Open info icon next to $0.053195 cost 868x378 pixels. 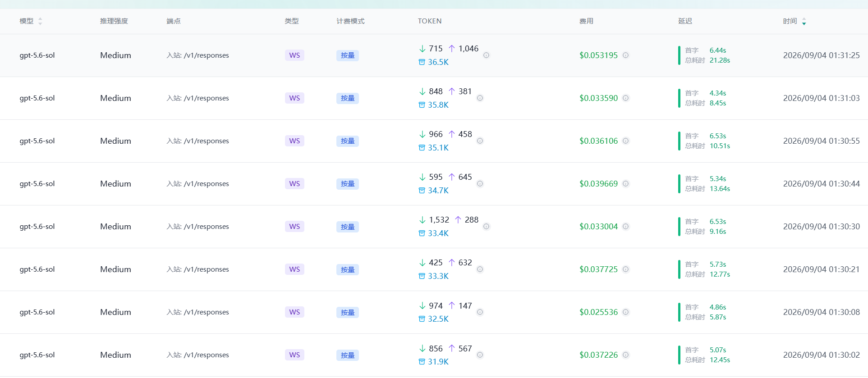[x=626, y=55]
